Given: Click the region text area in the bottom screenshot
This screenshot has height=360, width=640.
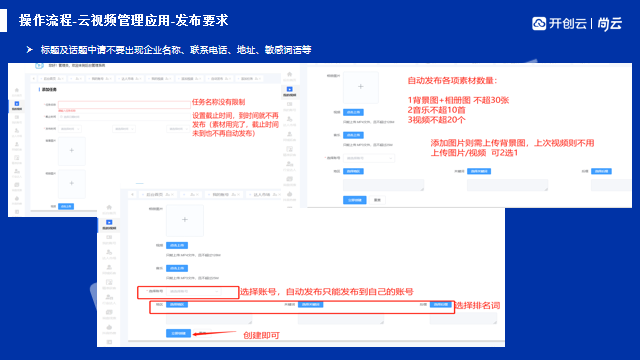Looking at the screenshot, I should (209, 318).
